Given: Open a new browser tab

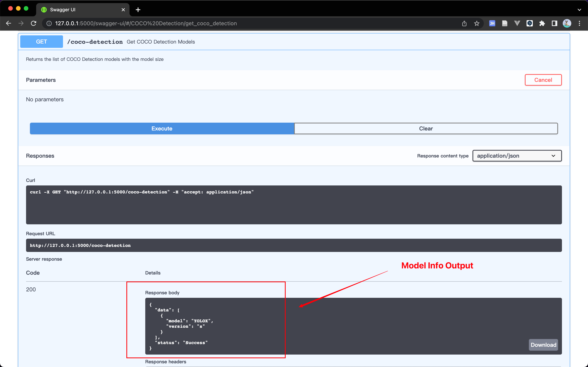Looking at the screenshot, I should tap(138, 10).
